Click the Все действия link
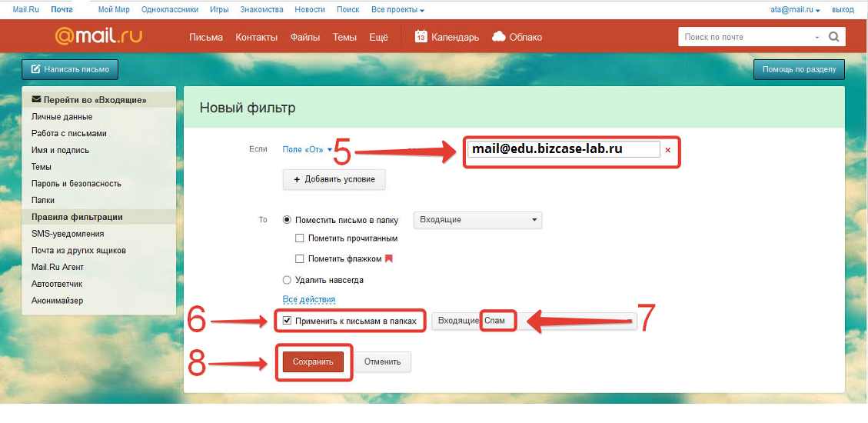The image size is (868, 423). click(308, 299)
